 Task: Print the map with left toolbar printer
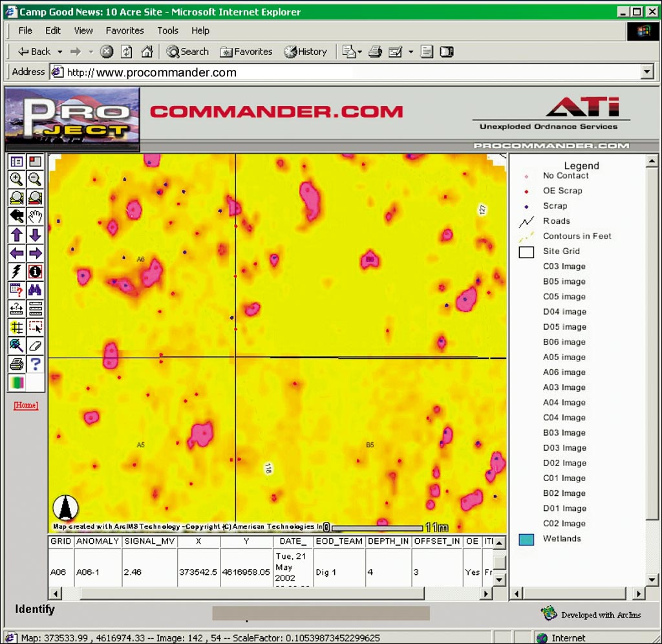click(16, 364)
